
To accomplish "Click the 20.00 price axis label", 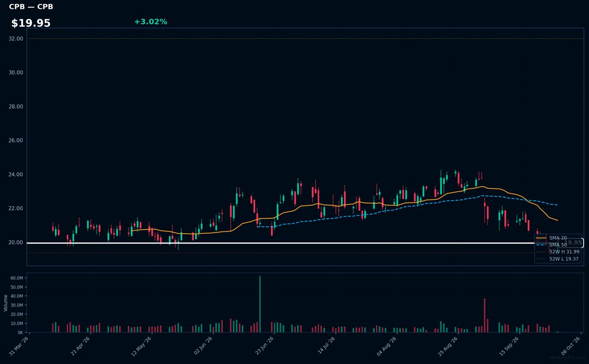I will 16,242.
